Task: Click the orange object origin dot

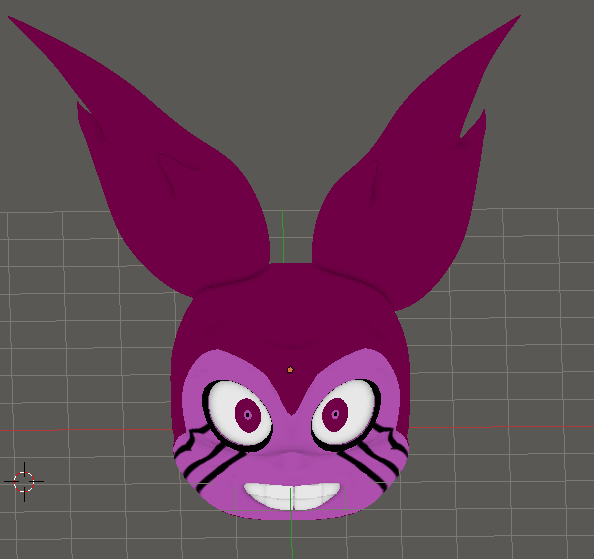Action: pyautogui.click(x=290, y=370)
